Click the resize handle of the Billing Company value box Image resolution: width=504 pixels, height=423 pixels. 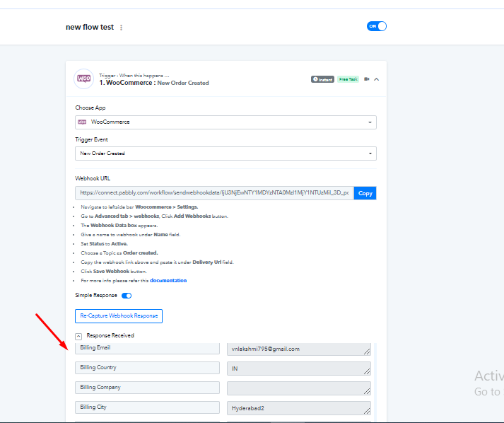(x=367, y=391)
